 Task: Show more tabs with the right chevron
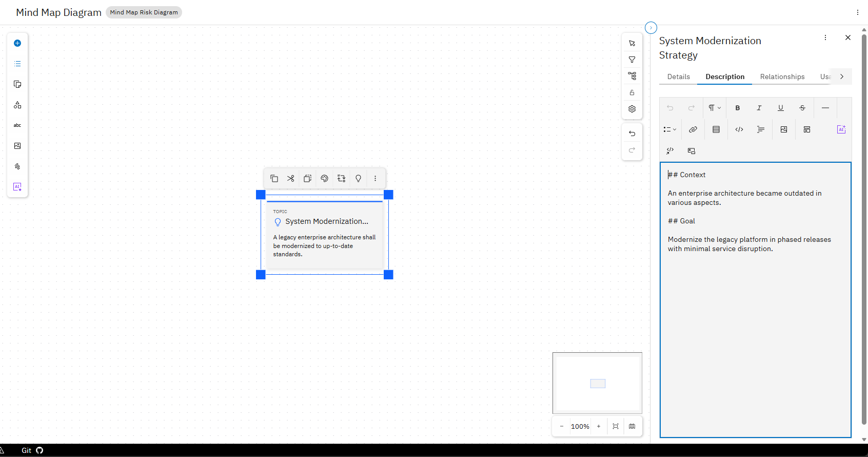(842, 77)
